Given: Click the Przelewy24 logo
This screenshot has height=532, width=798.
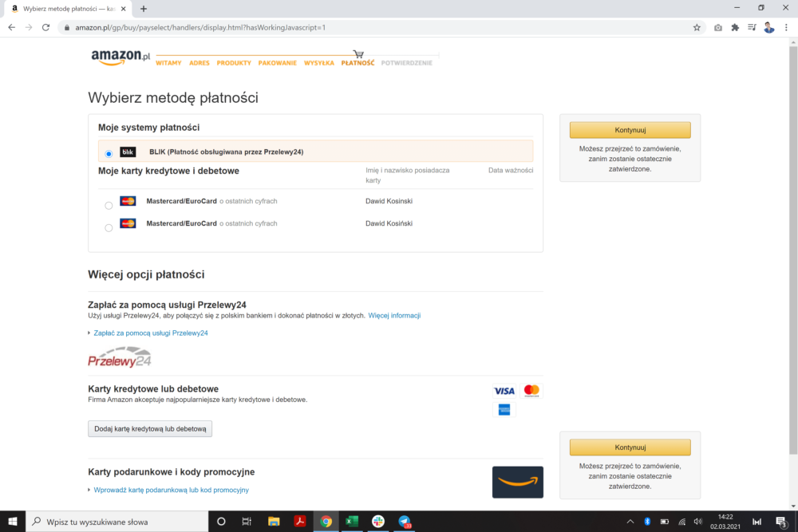Looking at the screenshot, I should (120, 357).
